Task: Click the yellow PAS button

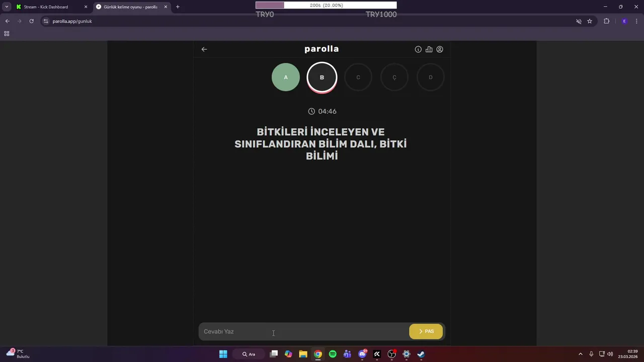Action: tap(426, 331)
